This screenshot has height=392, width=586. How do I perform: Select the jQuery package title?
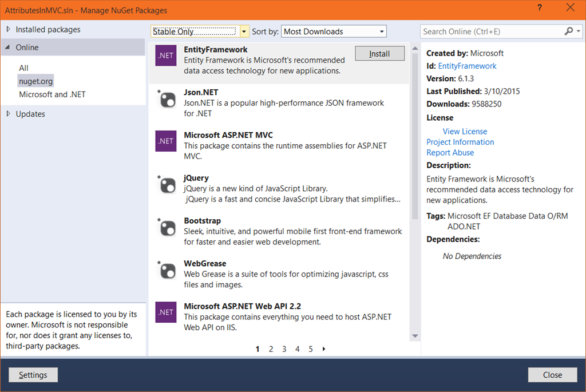click(x=196, y=178)
